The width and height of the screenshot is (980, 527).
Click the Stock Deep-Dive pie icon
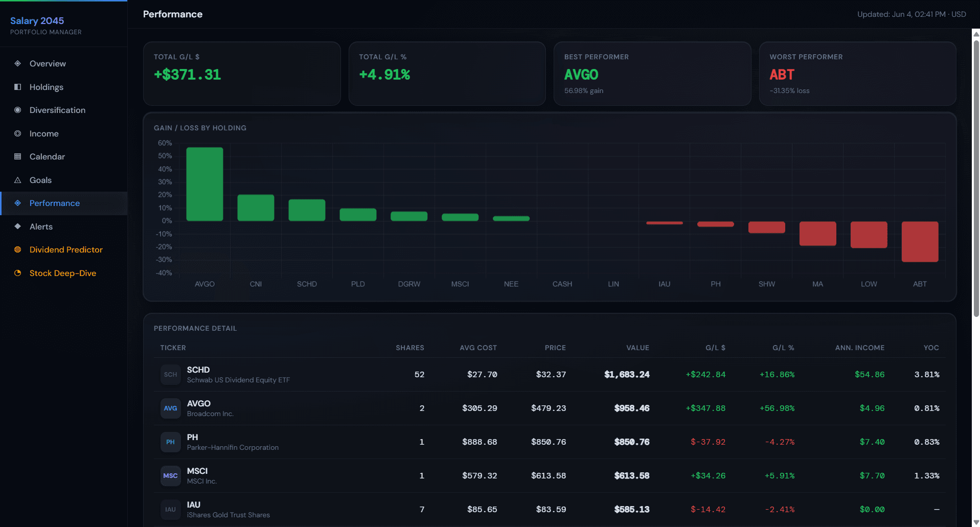[18, 273]
